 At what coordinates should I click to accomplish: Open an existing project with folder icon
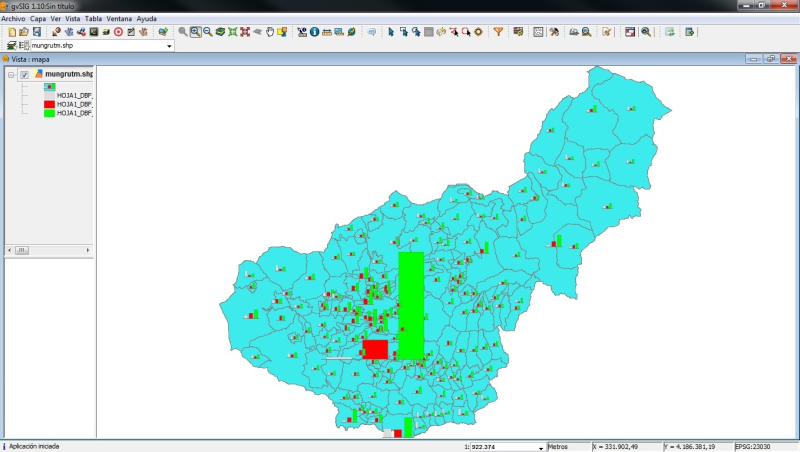[x=24, y=32]
